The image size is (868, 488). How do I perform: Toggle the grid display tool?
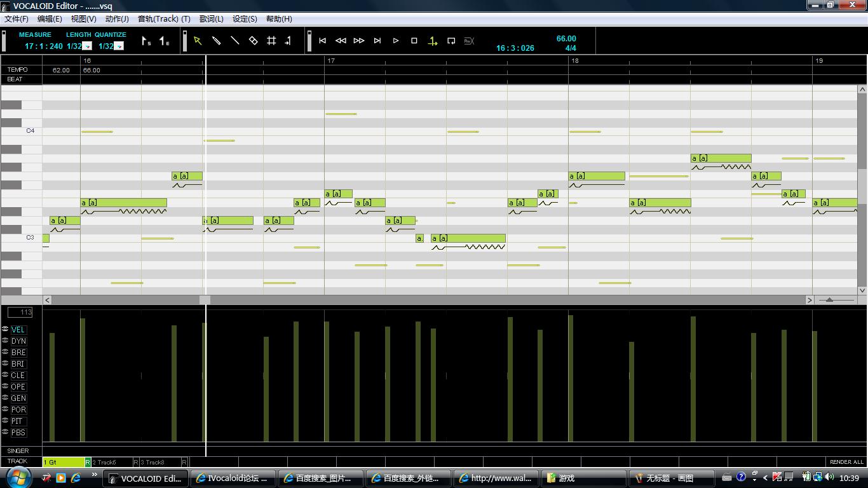pos(271,41)
